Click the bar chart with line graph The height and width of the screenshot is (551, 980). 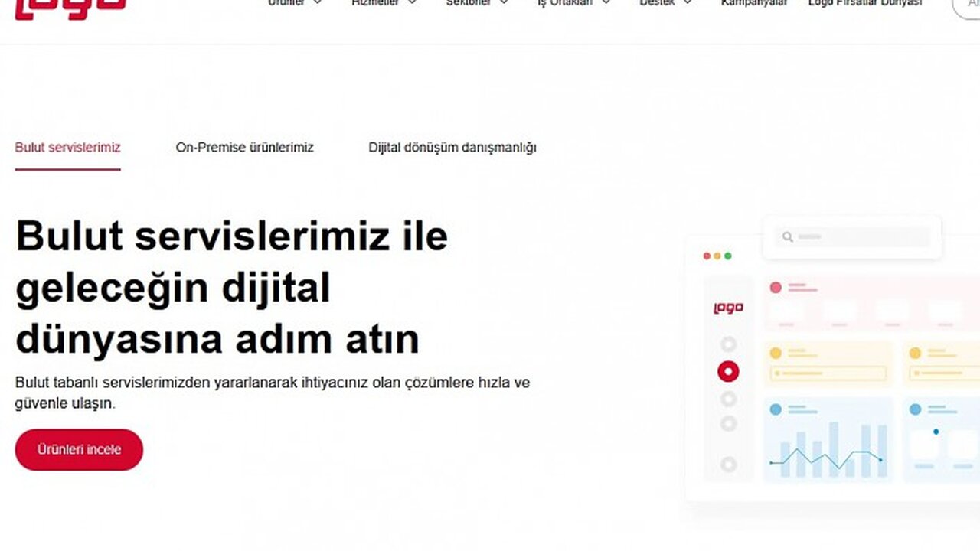828,452
